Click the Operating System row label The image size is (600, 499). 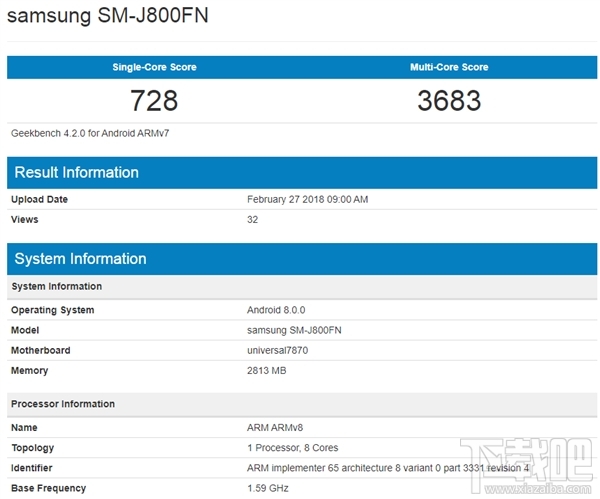coord(52,310)
